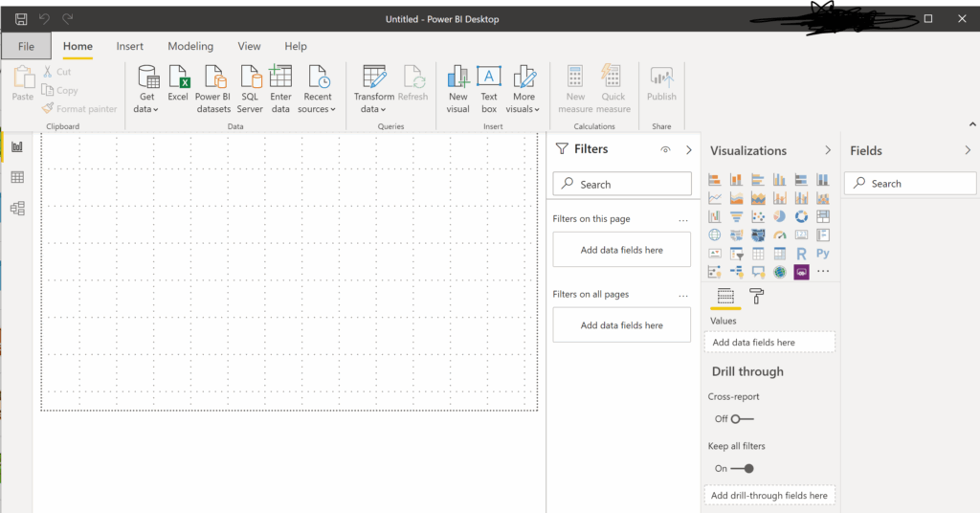Choose the donut chart visual

(x=801, y=217)
